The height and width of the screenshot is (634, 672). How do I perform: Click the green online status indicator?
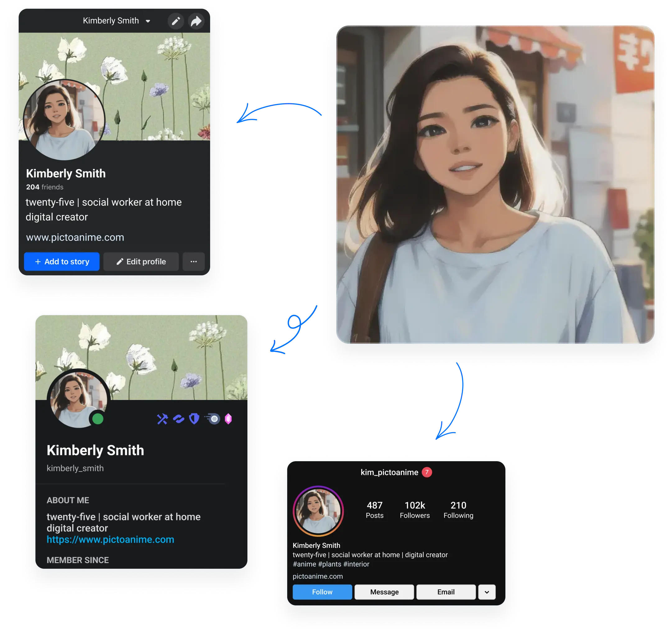pos(98,419)
